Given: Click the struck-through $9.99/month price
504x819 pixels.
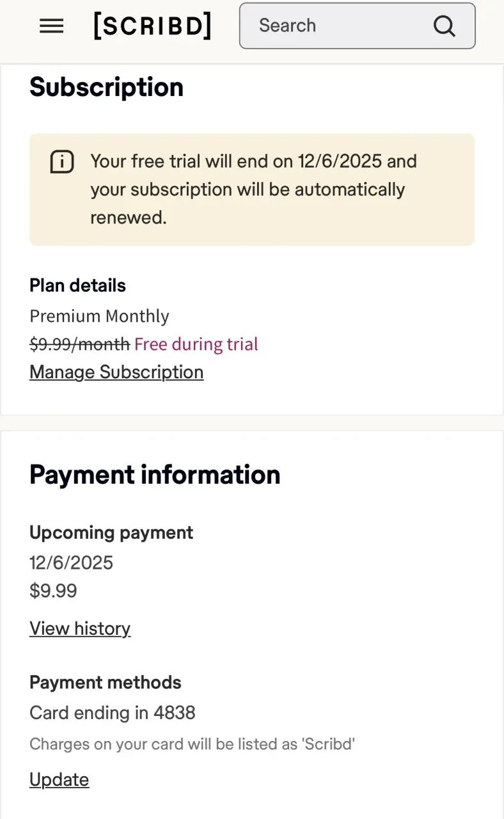Looking at the screenshot, I should 79,344.
